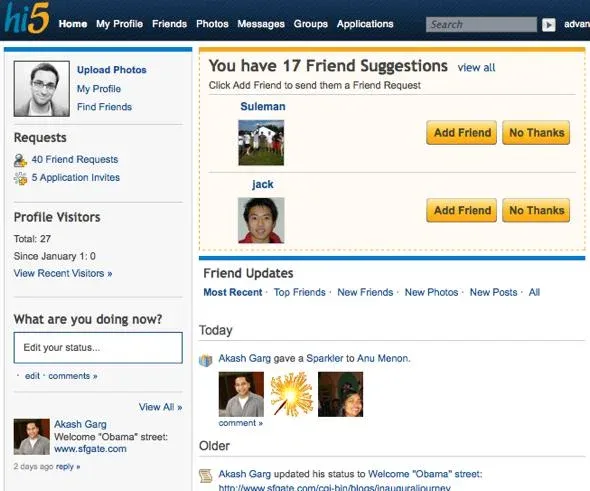The image size is (590, 491).
Task: Click the Edit your status field
Action: [x=98, y=348]
